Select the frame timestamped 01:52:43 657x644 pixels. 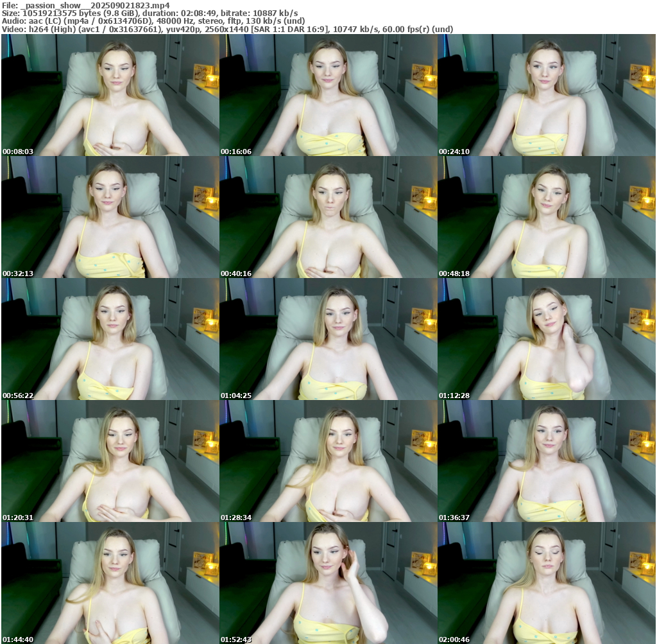click(328, 583)
